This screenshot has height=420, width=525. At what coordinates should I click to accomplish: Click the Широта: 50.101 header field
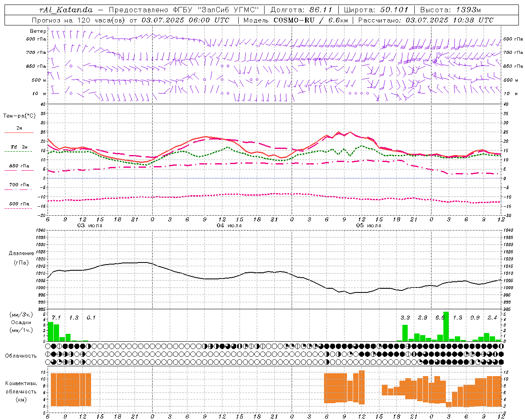(376, 10)
